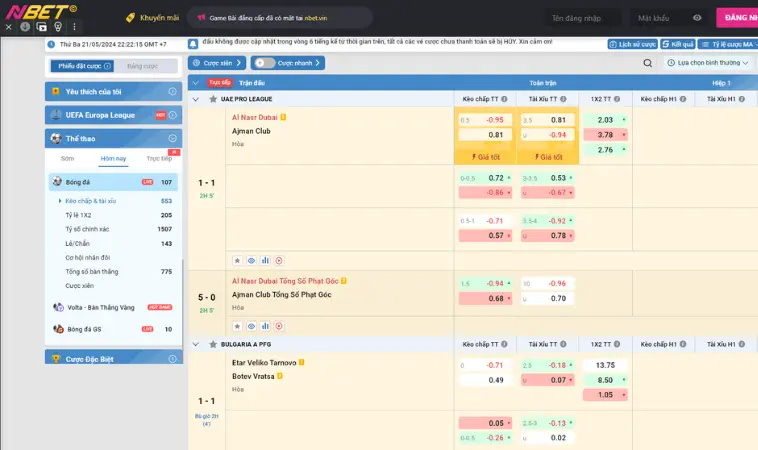Click the Khuyến mãi promotion tag icon
Viewport: 758px width, 450px height.
click(130, 18)
